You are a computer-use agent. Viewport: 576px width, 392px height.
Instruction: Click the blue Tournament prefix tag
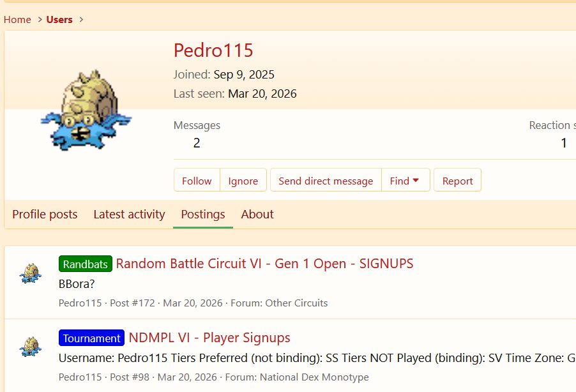92,338
